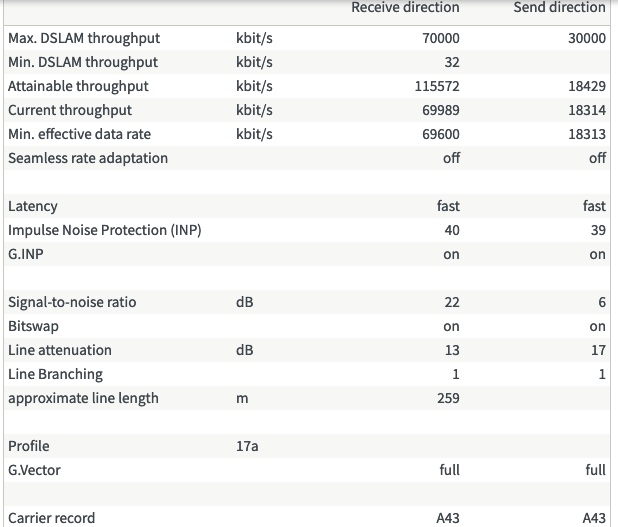
Task: Click the Send direction column header
Action: 559,8
